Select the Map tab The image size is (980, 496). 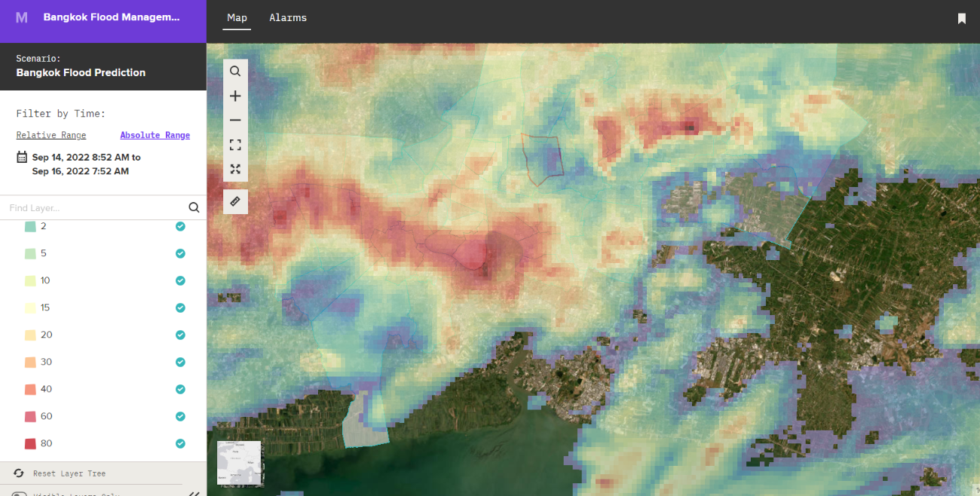coord(237,18)
